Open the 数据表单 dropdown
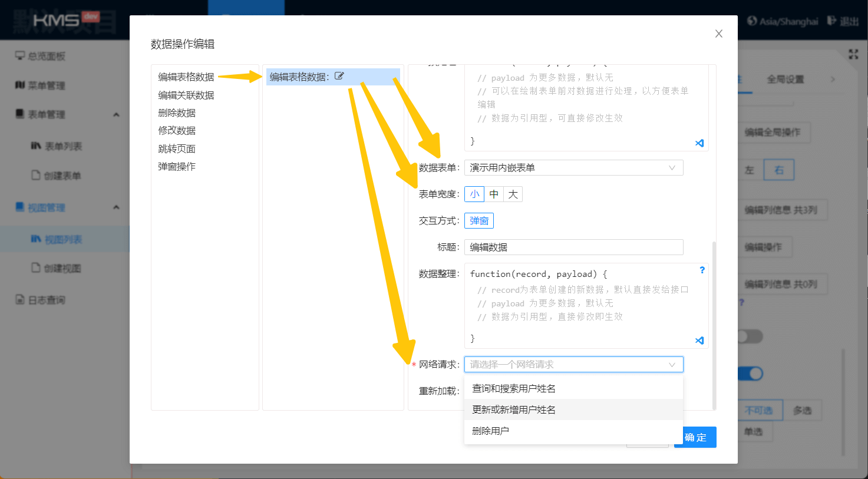 tap(573, 168)
